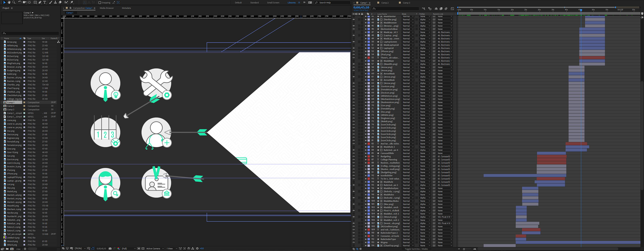This screenshot has width=644, height=251.
Task: Hide the BGgray layer with its eye icon
Action: pos(353,242)
